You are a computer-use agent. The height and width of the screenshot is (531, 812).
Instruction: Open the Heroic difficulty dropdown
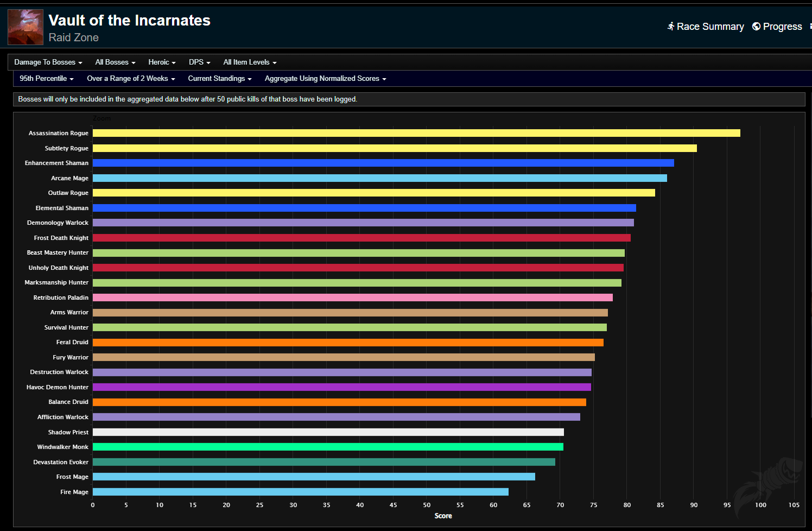click(x=162, y=62)
